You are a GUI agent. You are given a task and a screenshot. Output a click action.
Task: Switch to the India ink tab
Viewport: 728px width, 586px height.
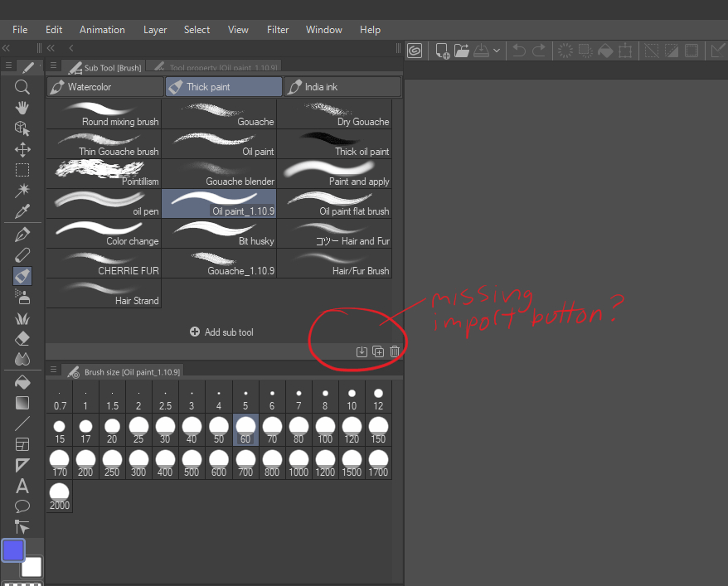(341, 86)
